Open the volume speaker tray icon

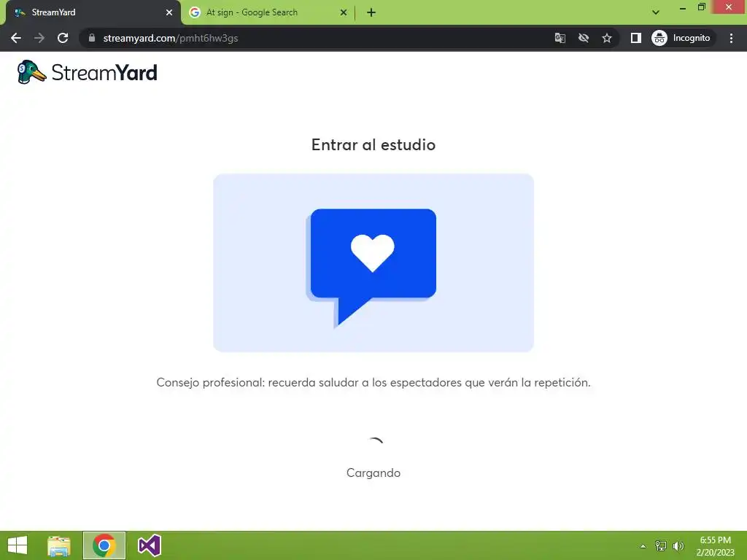click(x=678, y=545)
